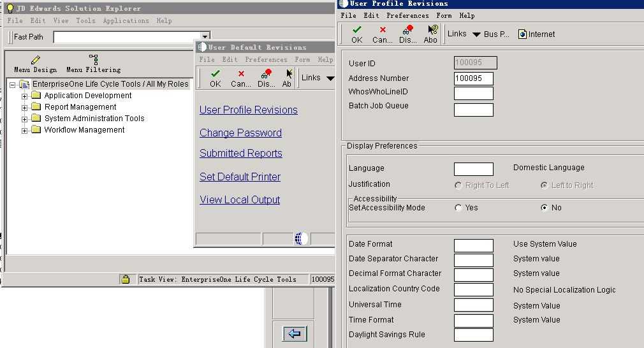Click the Localization Country Code field
The image size is (644, 348).
(x=474, y=289)
